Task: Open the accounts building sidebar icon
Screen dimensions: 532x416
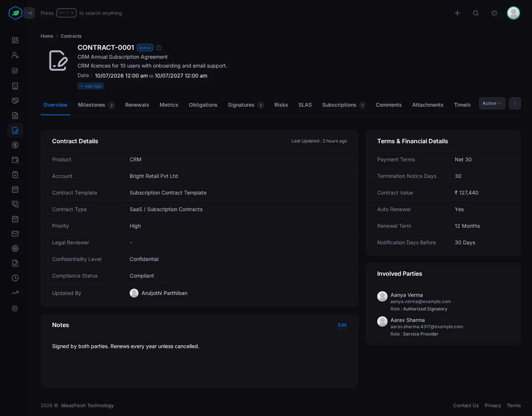Action: 15,86
